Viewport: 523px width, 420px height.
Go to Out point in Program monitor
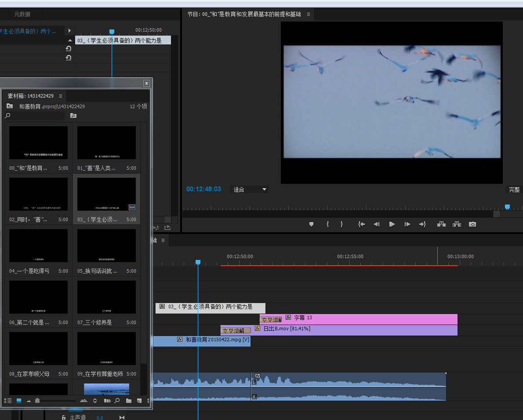pos(423,224)
